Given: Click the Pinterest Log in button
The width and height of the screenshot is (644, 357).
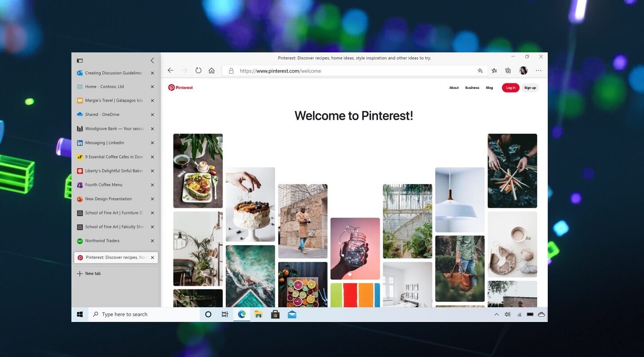Looking at the screenshot, I should click(510, 88).
